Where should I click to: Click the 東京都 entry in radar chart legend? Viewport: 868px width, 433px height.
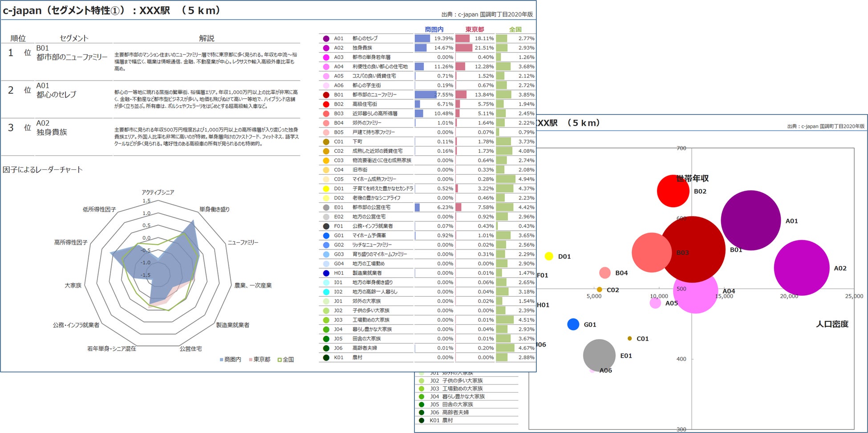coord(260,359)
